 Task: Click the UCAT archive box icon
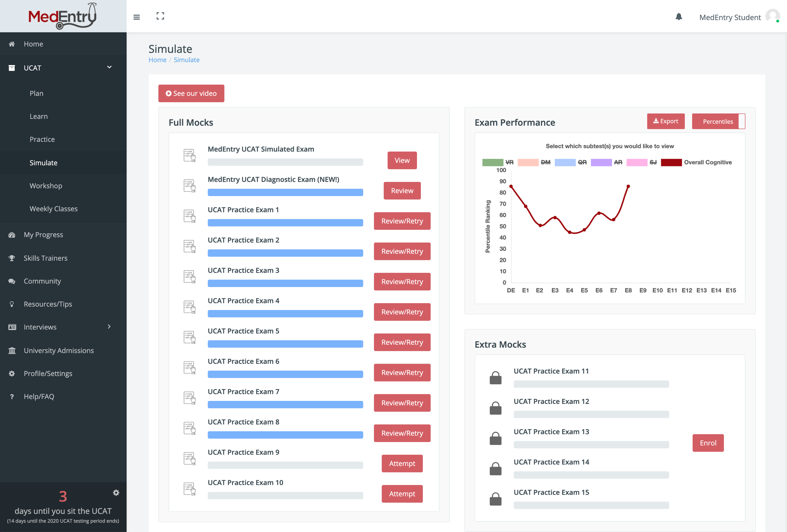[x=12, y=68]
